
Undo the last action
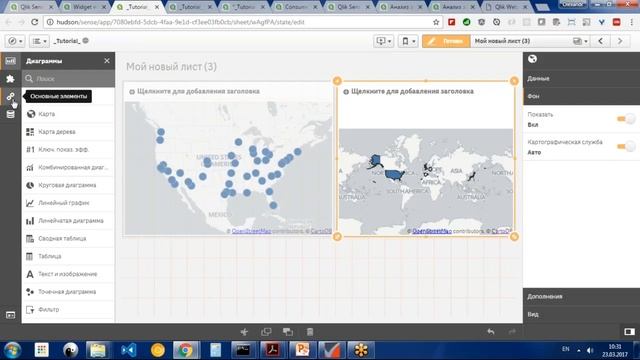click(491, 332)
